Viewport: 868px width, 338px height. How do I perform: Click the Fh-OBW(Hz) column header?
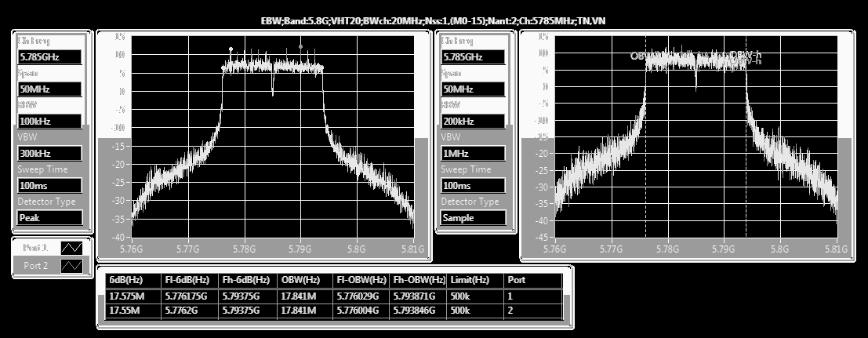click(419, 281)
